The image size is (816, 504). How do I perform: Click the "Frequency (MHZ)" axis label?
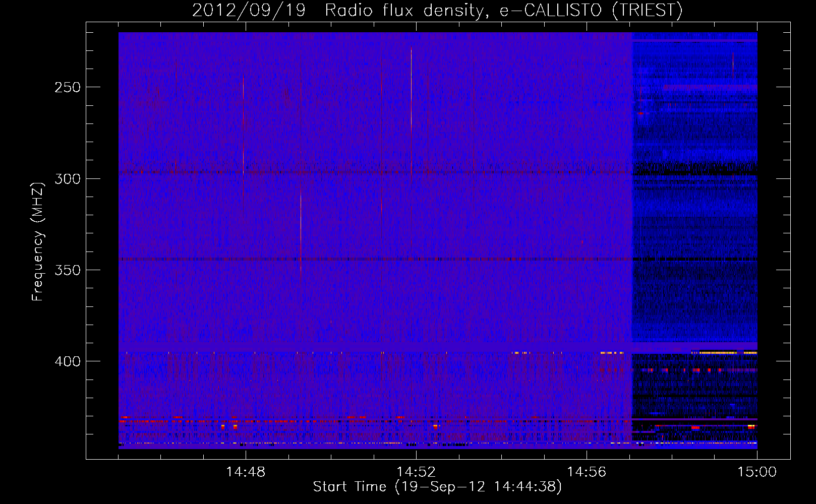click(38, 241)
